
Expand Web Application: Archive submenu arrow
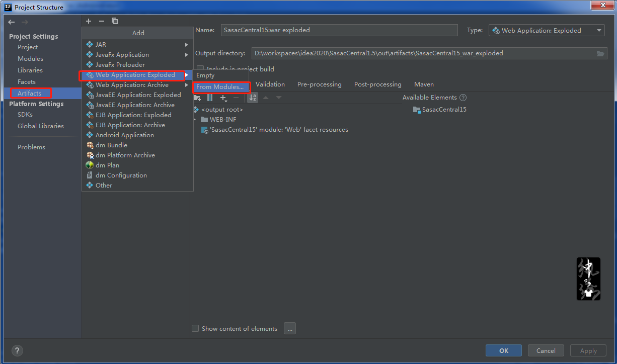point(187,85)
